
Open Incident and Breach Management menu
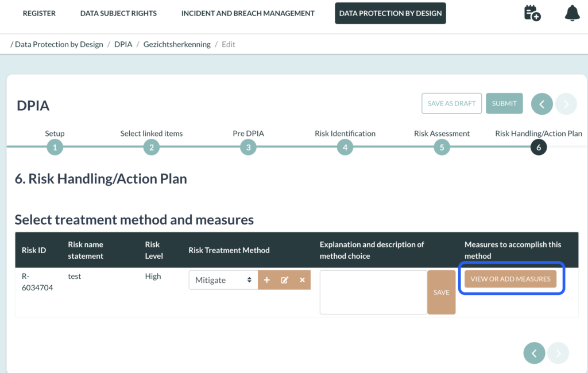coord(248,13)
